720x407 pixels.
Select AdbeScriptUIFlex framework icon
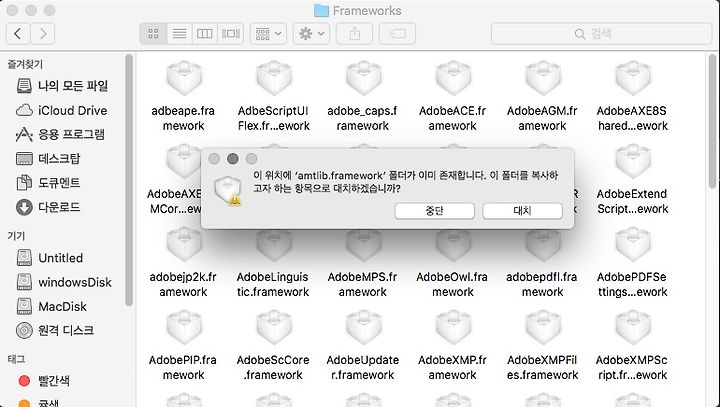coord(274,79)
